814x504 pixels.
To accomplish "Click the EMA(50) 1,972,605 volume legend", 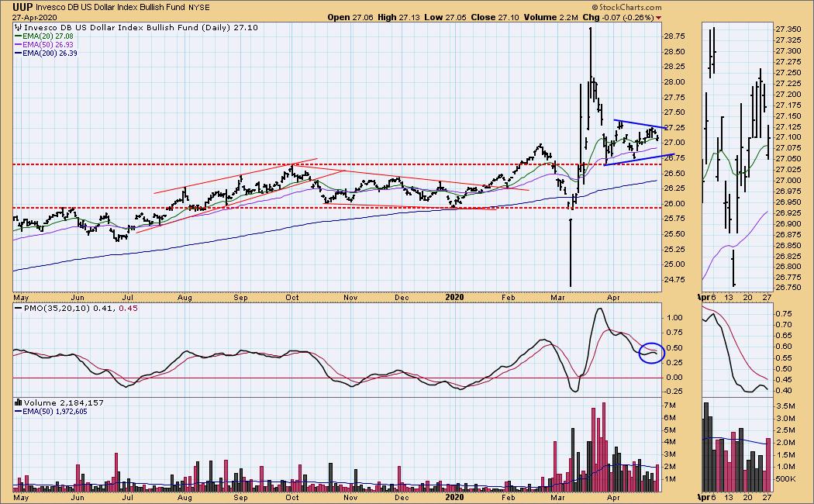I will tap(51, 411).
